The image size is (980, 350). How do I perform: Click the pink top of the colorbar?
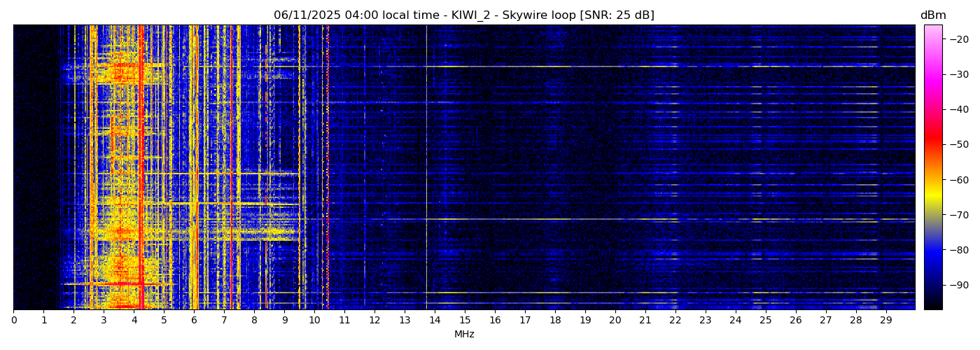pyautogui.click(x=932, y=31)
